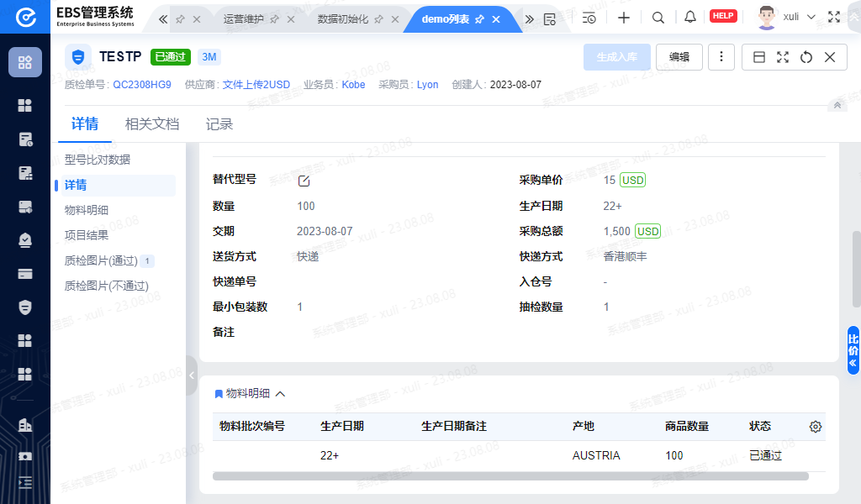The image size is (861, 504).
Task: Open the three-dot more actions menu
Action: point(721,57)
